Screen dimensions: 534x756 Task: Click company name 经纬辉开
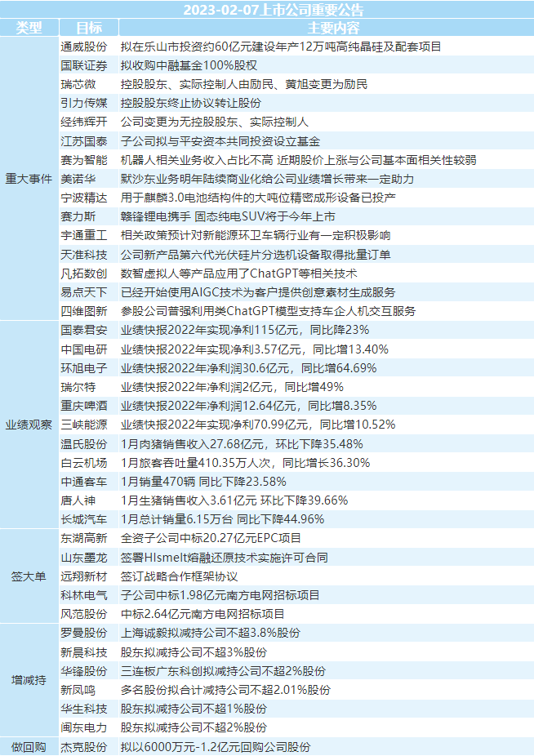84,122
